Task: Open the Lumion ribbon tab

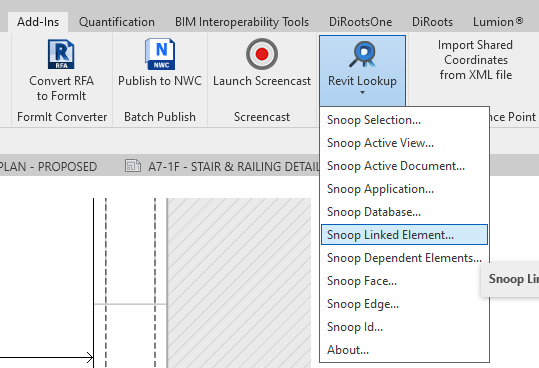Action: [x=498, y=22]
